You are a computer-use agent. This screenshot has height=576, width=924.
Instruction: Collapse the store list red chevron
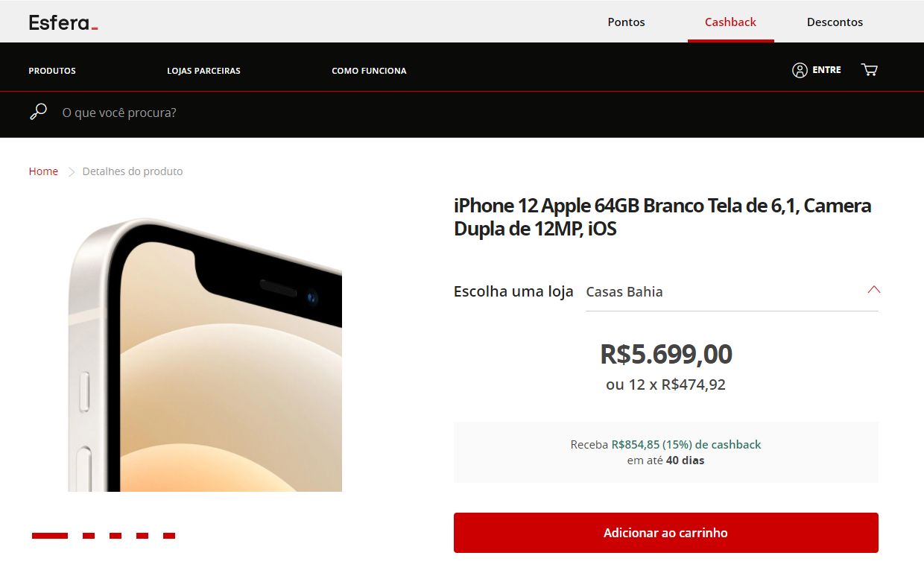point(873,290)
